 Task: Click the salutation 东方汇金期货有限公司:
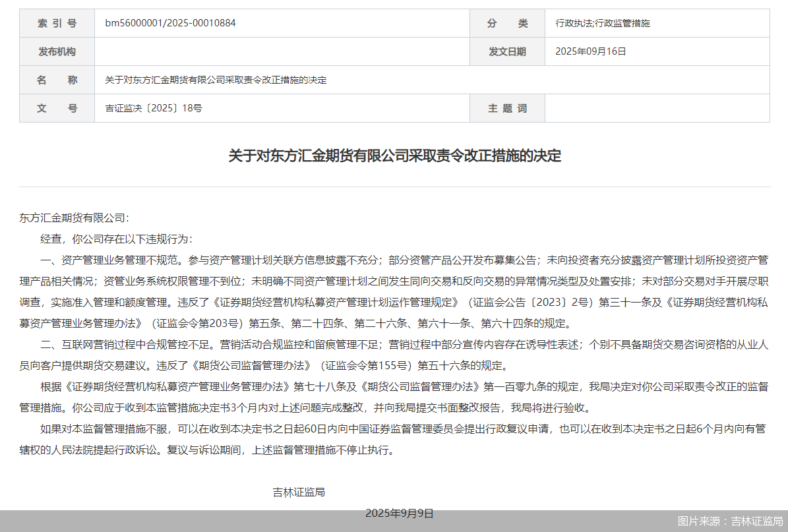75,218
